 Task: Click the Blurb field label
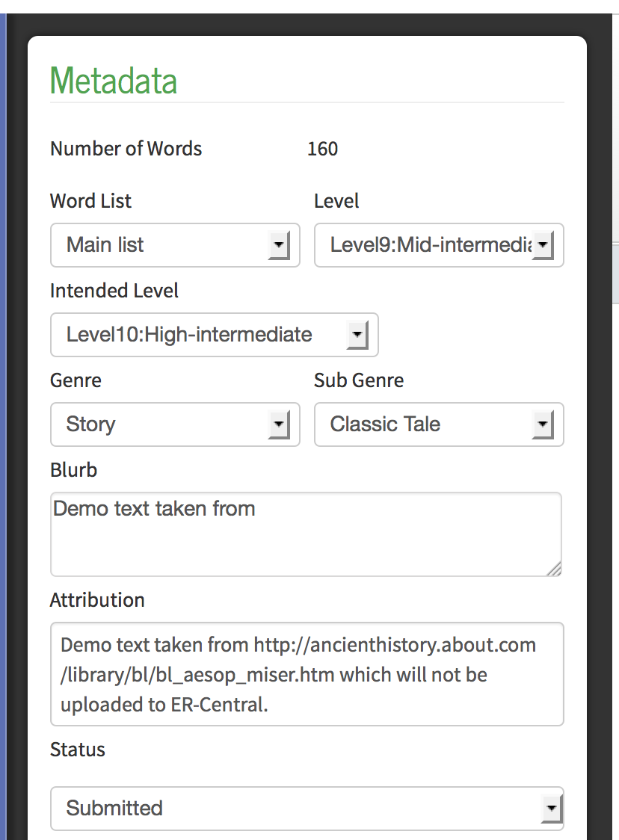73,470
